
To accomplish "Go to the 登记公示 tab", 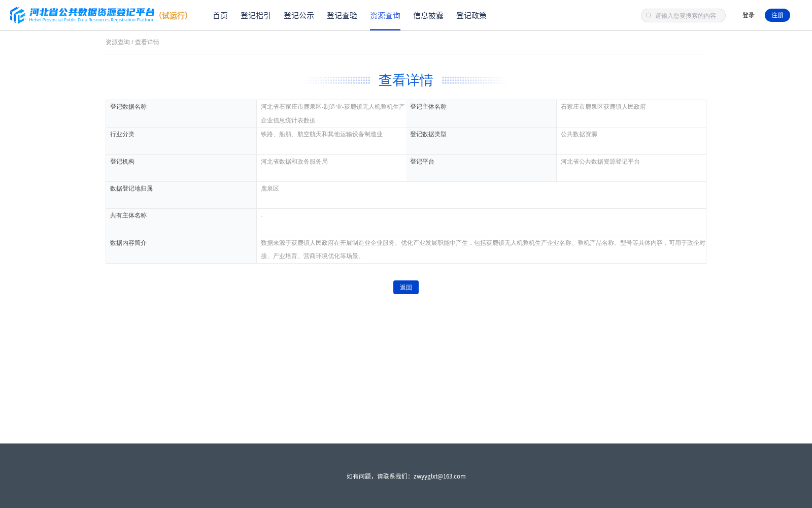I will pos(299,16).
